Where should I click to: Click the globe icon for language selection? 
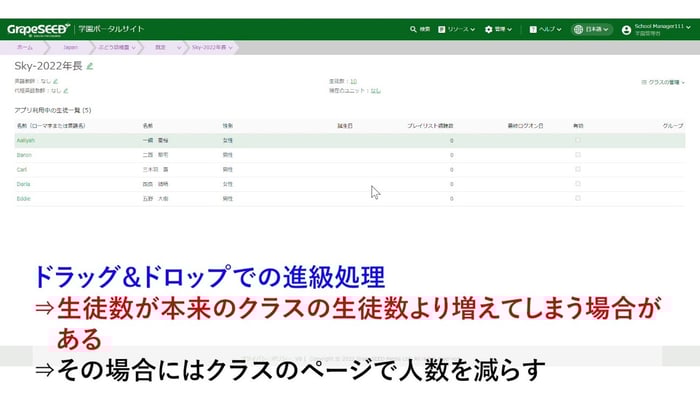coord(578,29)
